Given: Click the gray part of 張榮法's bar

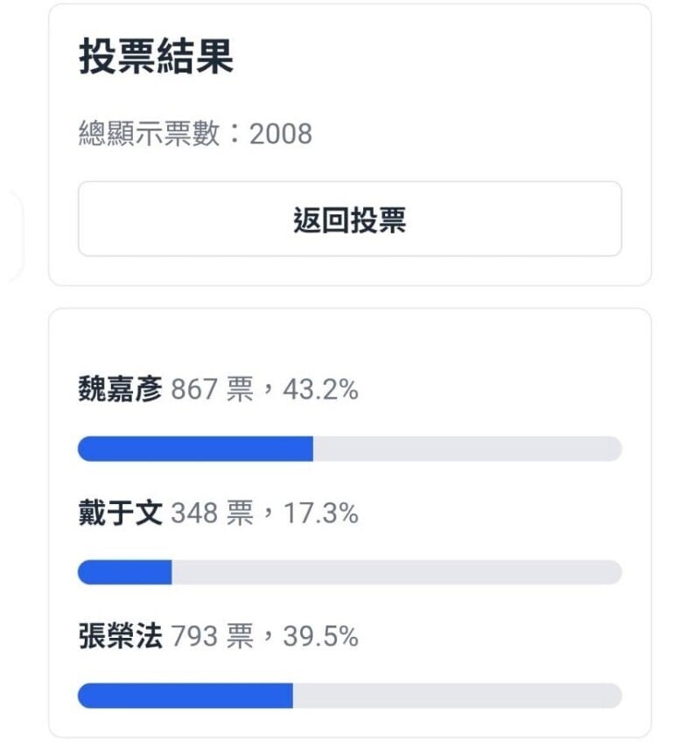Looking at the screenshot, I should [458, 696].
